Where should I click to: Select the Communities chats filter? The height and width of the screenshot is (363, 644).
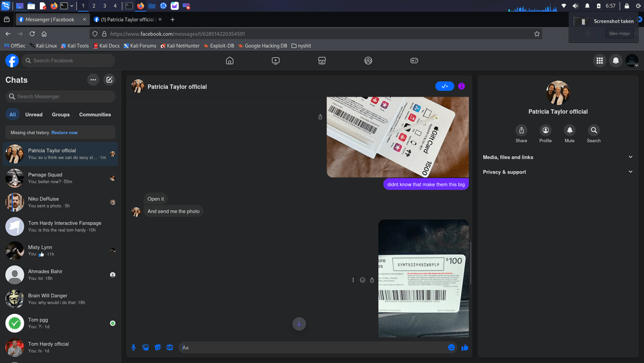click(x=95, y=114)
